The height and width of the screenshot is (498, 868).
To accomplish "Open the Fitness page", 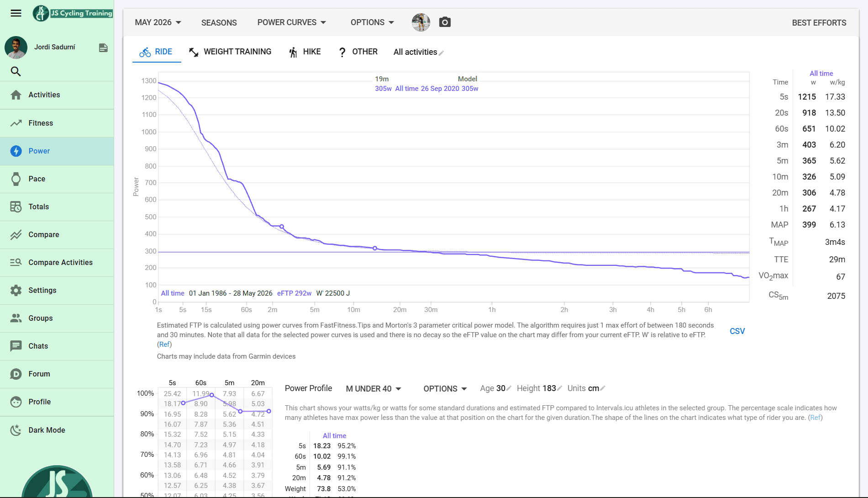I will [57, 123].
